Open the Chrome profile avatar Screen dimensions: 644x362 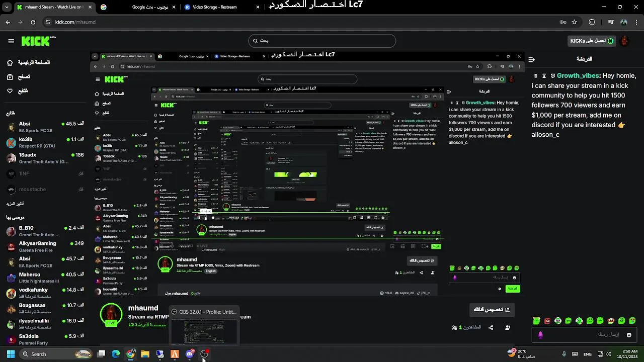point(624,22)
